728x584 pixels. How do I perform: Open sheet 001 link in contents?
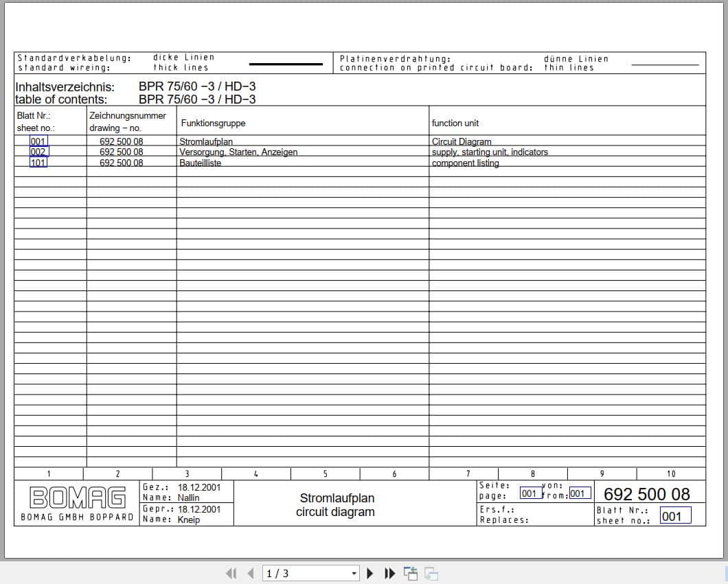pyautogui.click(x=38, y=141)
